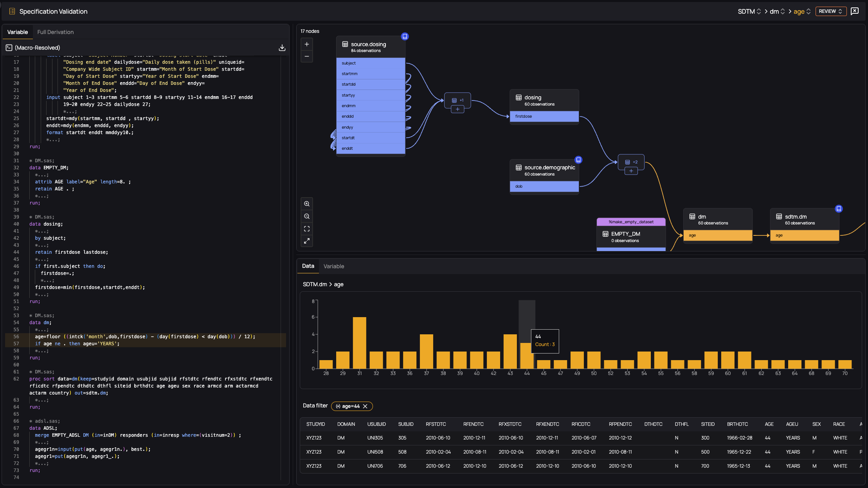The image size is (868, 488).
Task: Switch to the Variable tab in data panel
Action: tap(333, 266)
